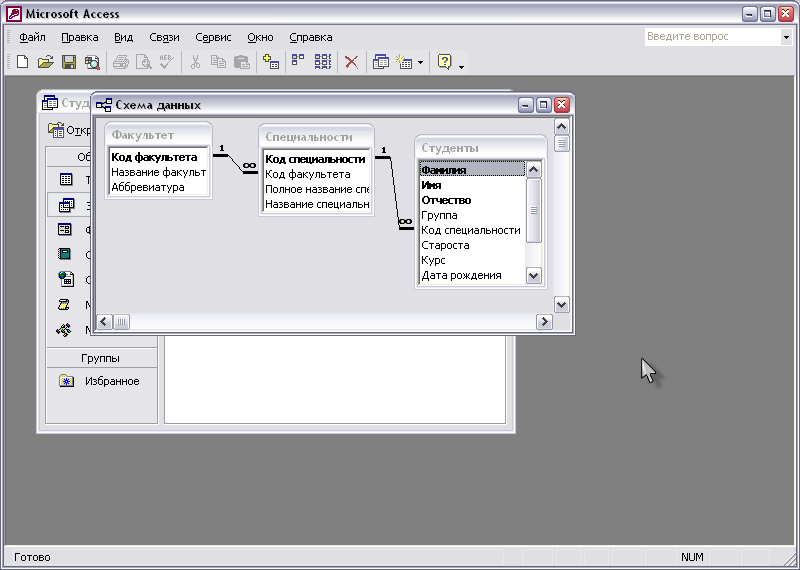Select the Курс field

coord(472,260)
